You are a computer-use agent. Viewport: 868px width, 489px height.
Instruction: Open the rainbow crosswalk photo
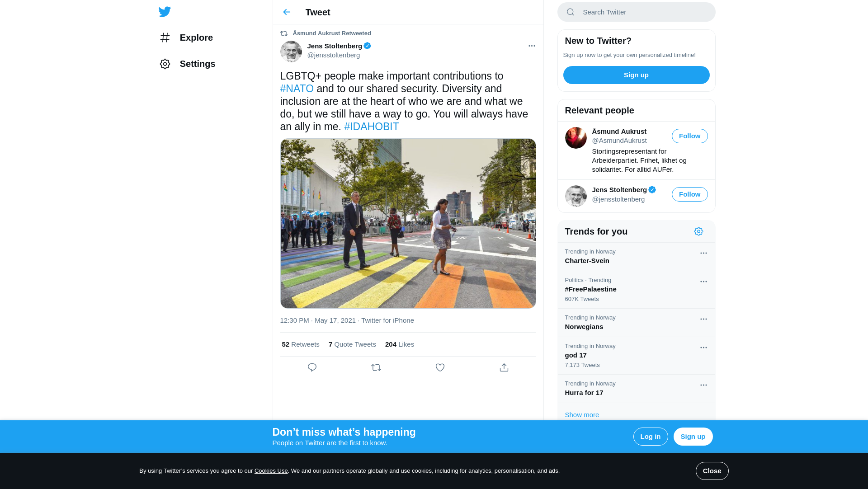[x=408, y=223]
